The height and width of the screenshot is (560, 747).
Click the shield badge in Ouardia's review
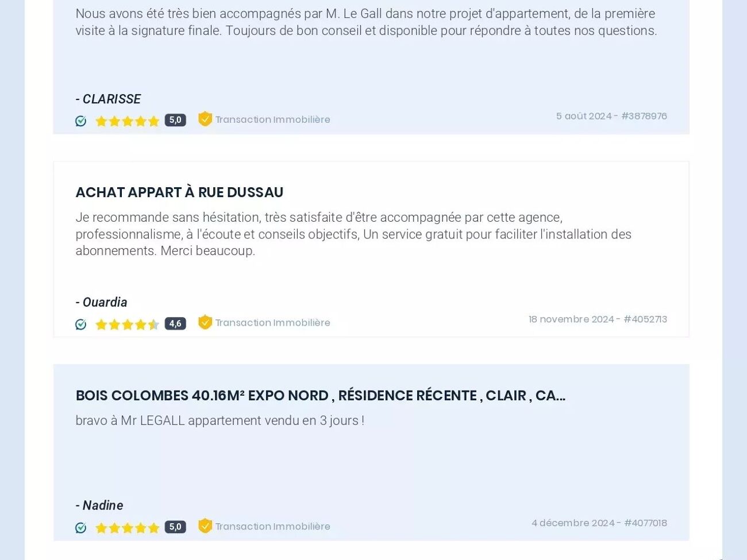[x=205, y=322]
